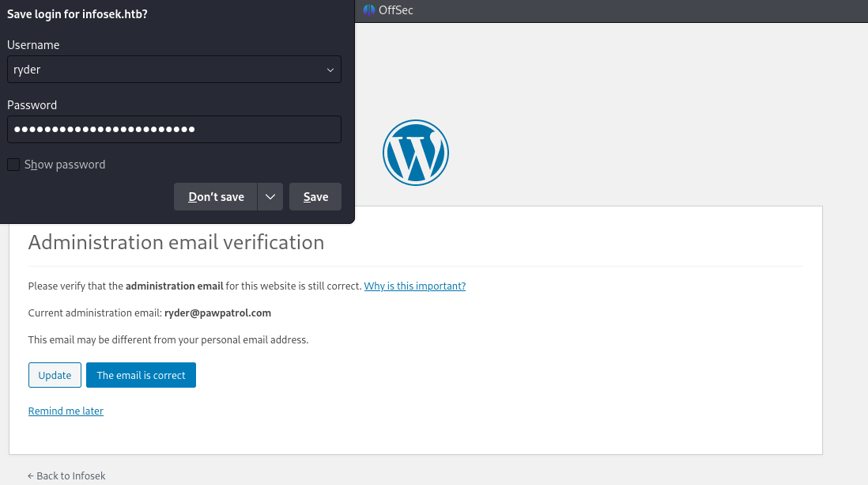Image resolution: width=868 pixels, height=485 pixels.
Task: Focus the masked Password field
Action: pyautogui.click(x=174, y=129)
